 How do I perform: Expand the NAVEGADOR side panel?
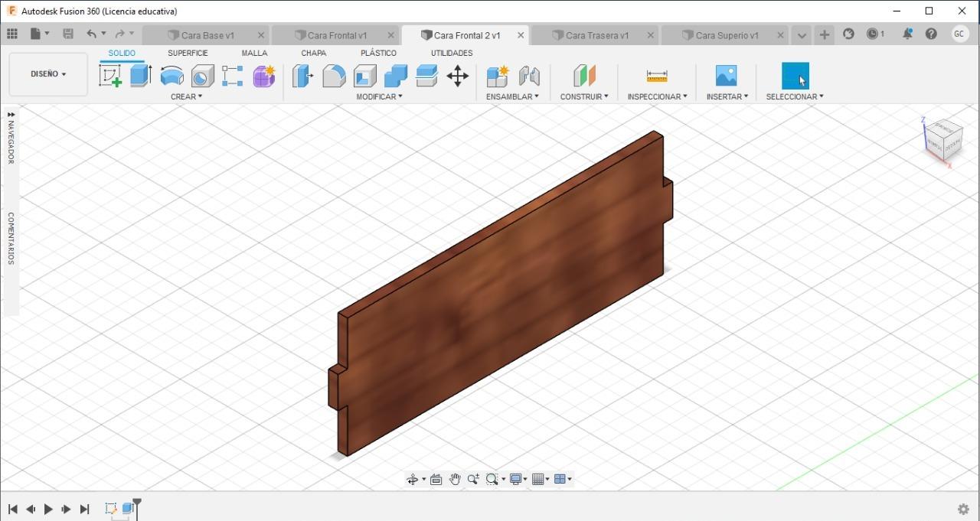pyautogui.click(x=11, y=138)
